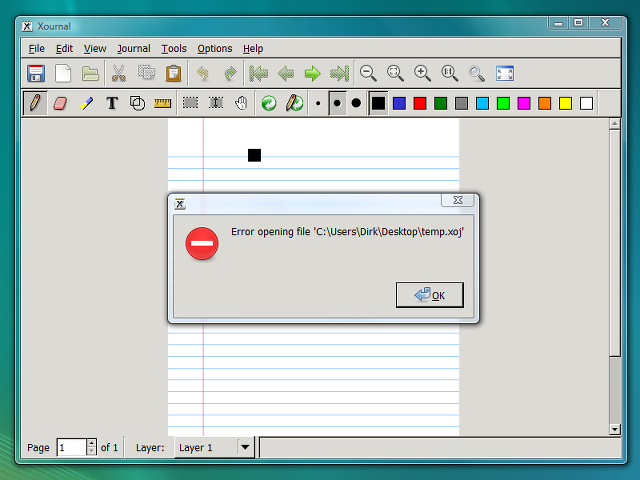Maximize the Xournal window
Viewport: 640px width, 480px height.
(578, 23)
